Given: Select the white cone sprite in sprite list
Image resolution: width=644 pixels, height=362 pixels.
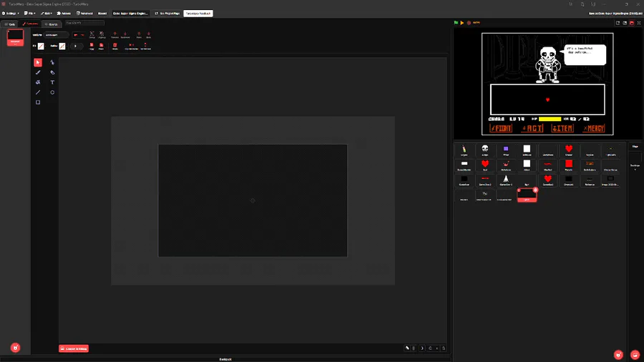Looking at the screenshot, I should click(506, 180).
